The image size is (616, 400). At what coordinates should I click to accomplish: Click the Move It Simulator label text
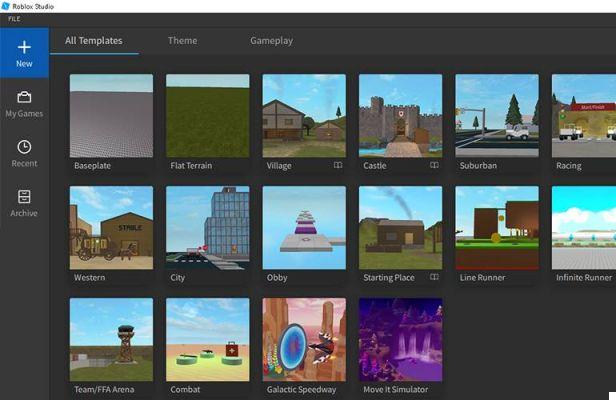tap(396, 389)
